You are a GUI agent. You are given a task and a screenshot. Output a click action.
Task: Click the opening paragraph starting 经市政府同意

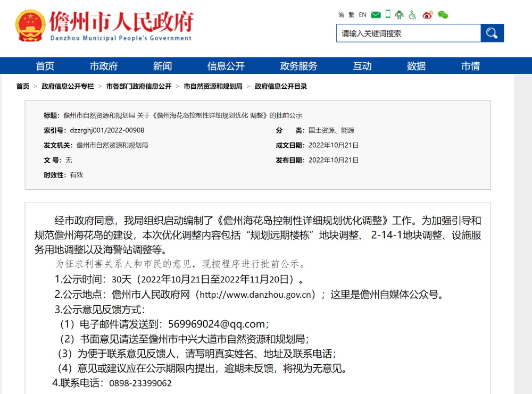tap(257, 235)
